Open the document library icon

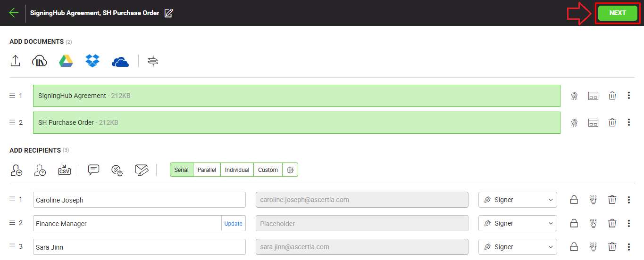pos(40,61)
